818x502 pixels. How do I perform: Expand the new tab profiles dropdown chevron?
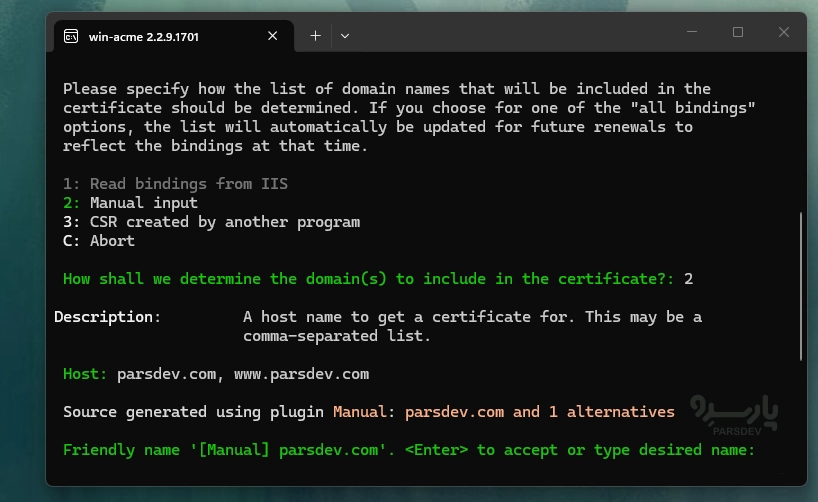345,36
